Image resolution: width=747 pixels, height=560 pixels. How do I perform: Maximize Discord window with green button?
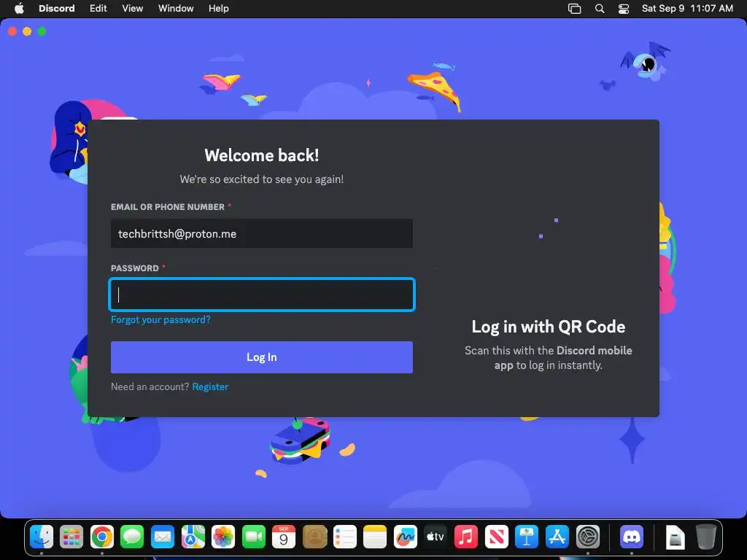point(42,31)
